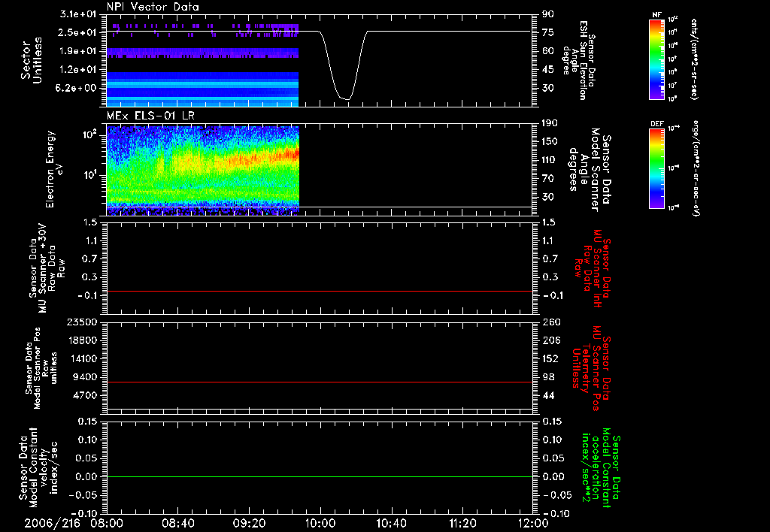Click the '3.1e+01' sector tick label
The width and height of the screenshot is (770, 532).
(78, 14)
